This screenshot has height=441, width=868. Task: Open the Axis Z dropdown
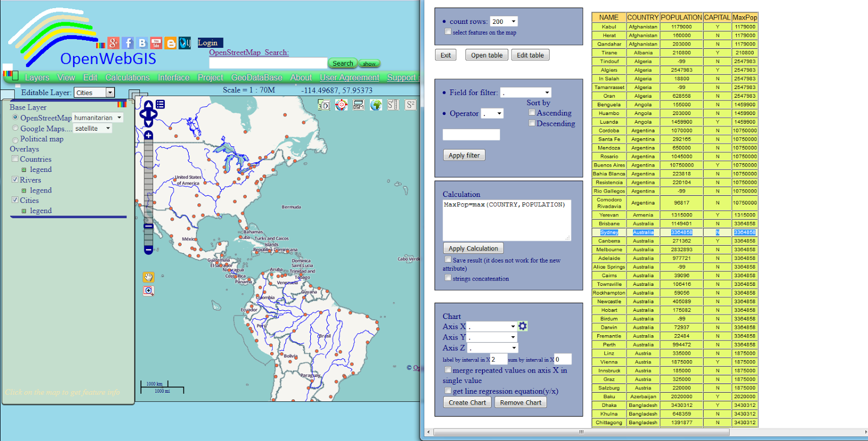(x=494, y=348)
